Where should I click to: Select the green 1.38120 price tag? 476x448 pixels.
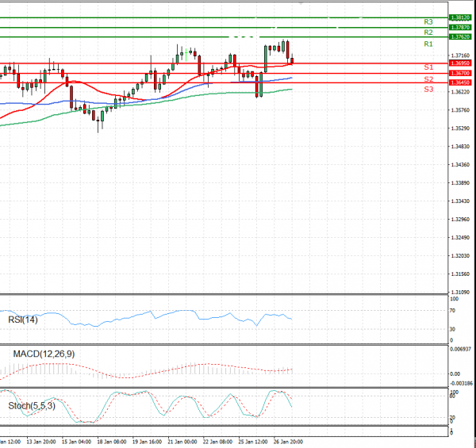tap(460, 17)
